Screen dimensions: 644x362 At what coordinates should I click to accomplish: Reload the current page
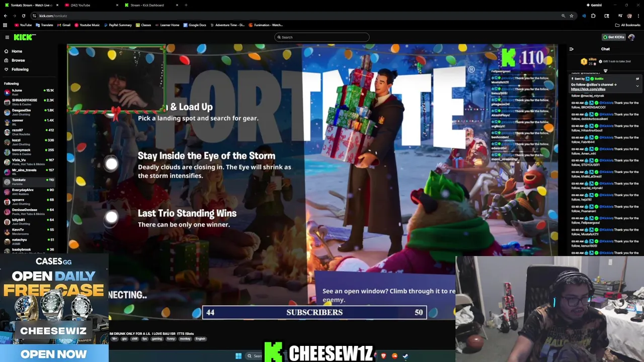pos(23,16)
